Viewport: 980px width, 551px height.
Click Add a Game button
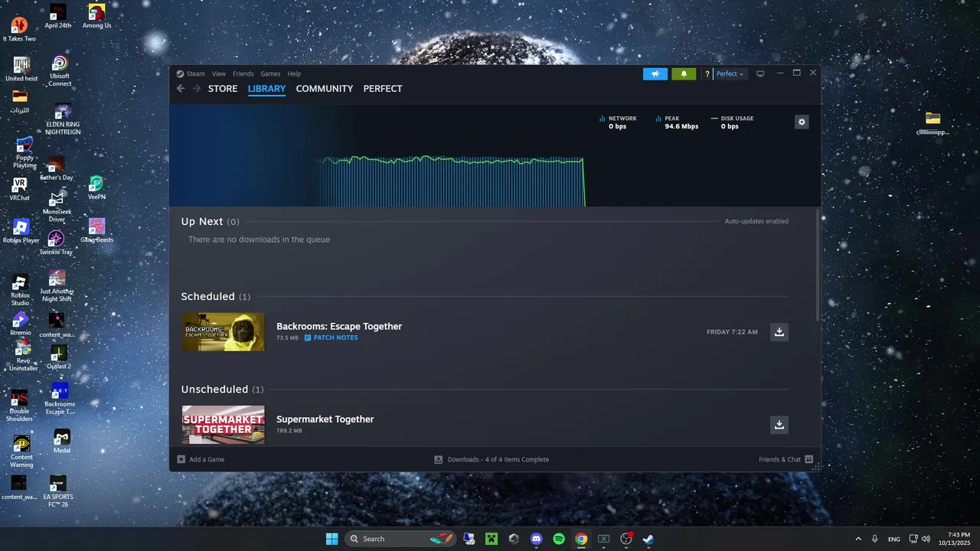pos(201,460)
